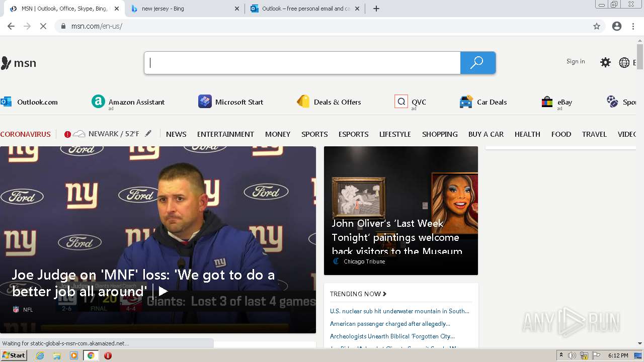Click CORONAVIRUS link

click(x=25, y=134)
